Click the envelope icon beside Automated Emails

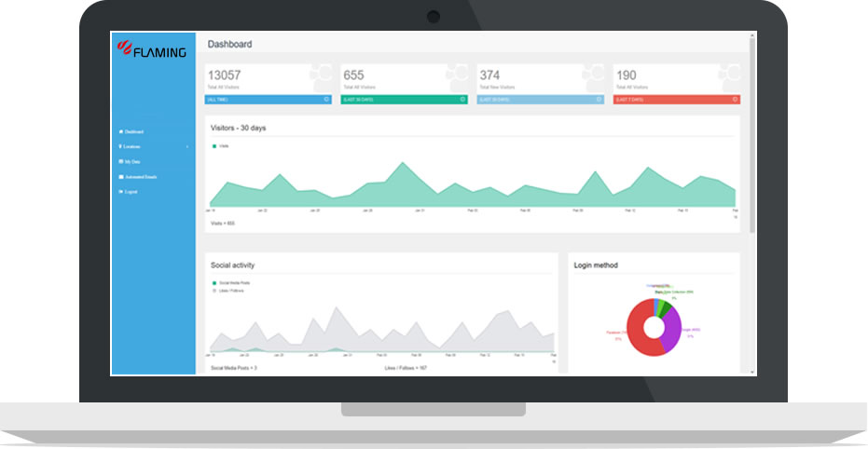[120, 177]
